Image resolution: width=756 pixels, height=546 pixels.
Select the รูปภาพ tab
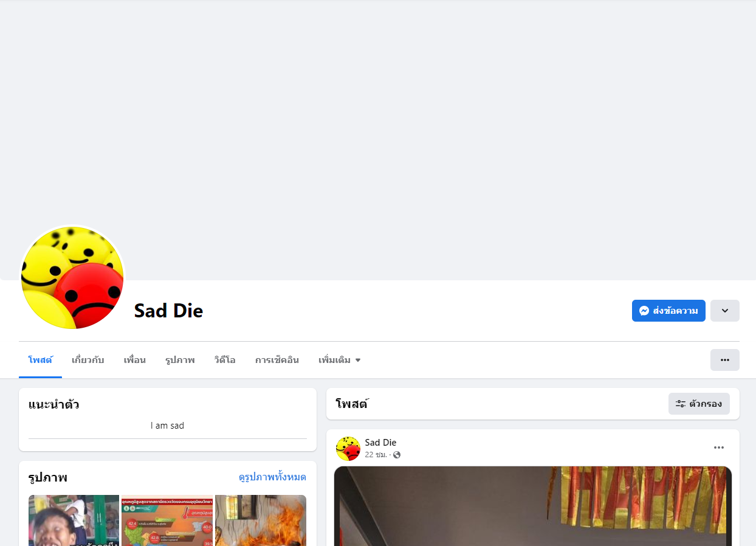[x=180, y=360]
